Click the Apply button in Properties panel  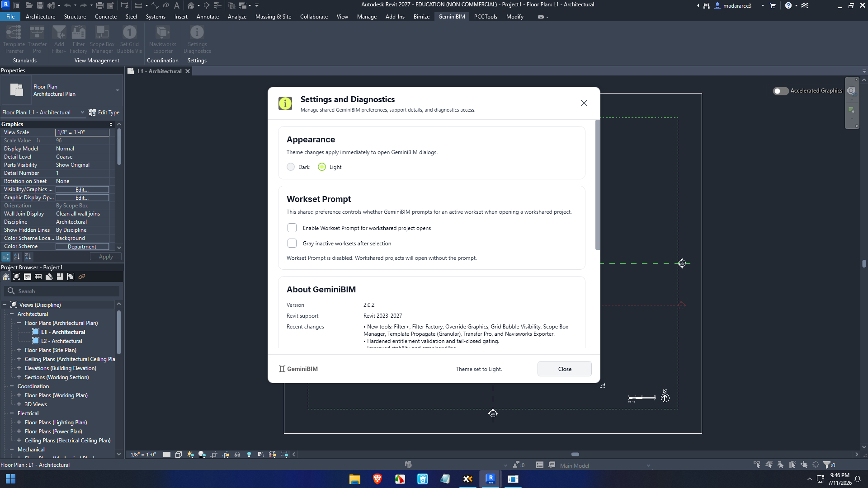(106, 257)
